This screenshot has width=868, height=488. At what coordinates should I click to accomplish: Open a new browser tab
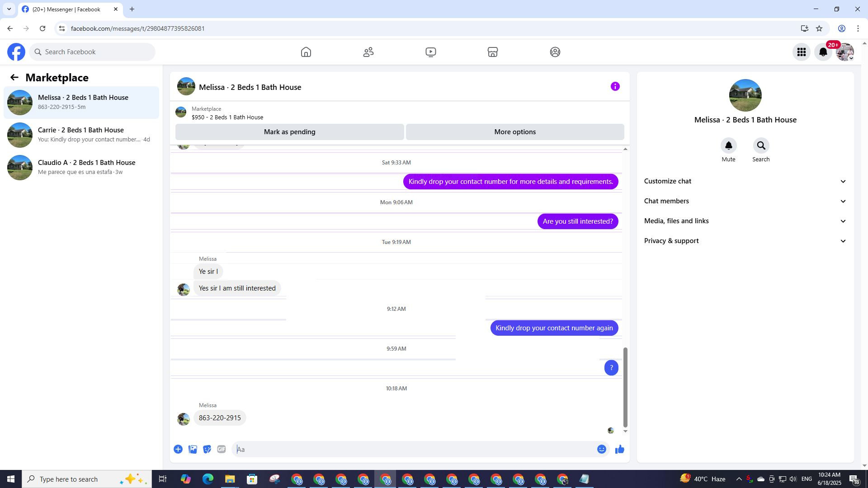pyautogui.click(x=132, y=9)
